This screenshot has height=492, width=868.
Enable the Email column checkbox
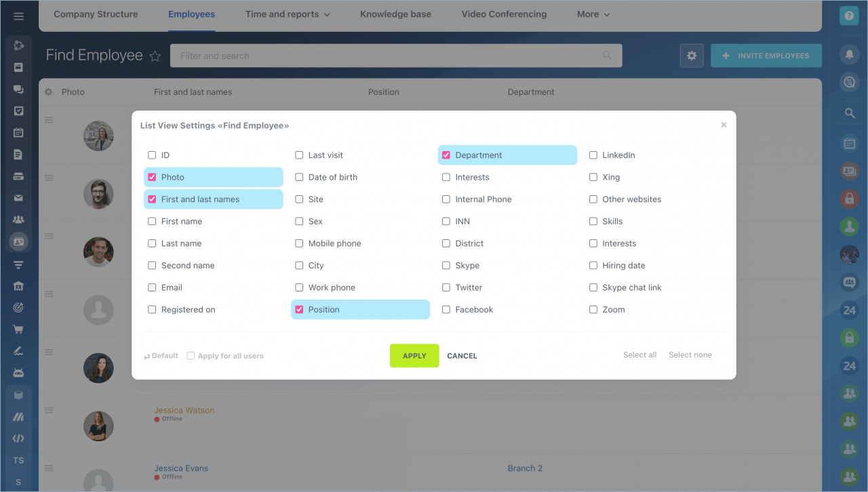[152, 287]
